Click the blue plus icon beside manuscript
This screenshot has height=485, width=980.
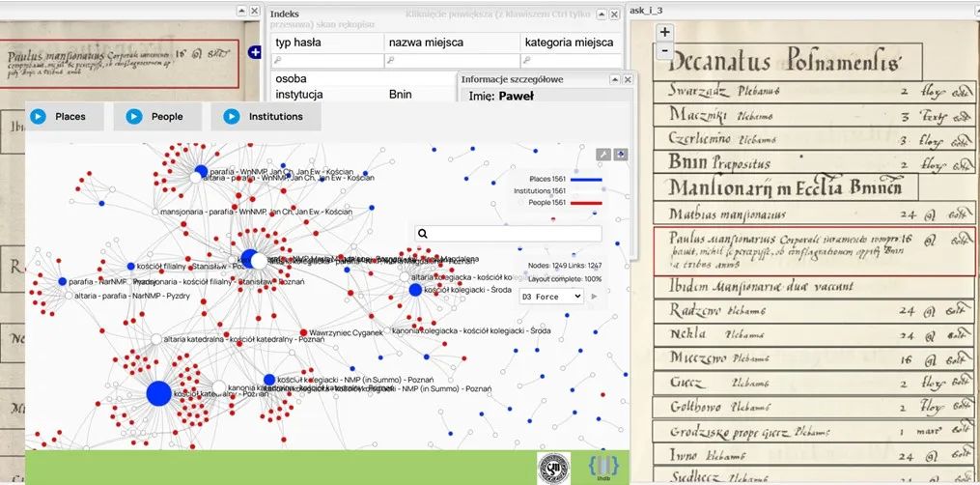pyautogui.click(x=255, y=52)
